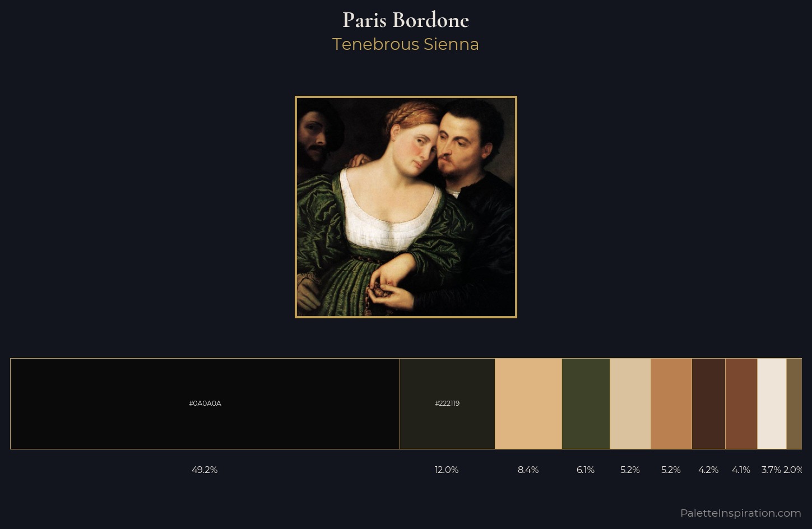812x529 pixels.
Task: Select the dark olive #222119 swatch
Action: click(447, 403)
